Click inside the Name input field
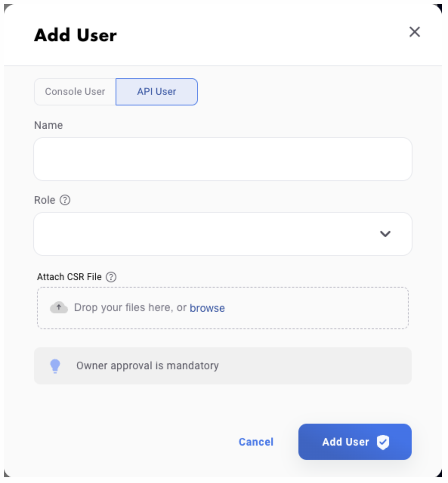The width and height of the screenshot is (448, 483). coord(223,159)
